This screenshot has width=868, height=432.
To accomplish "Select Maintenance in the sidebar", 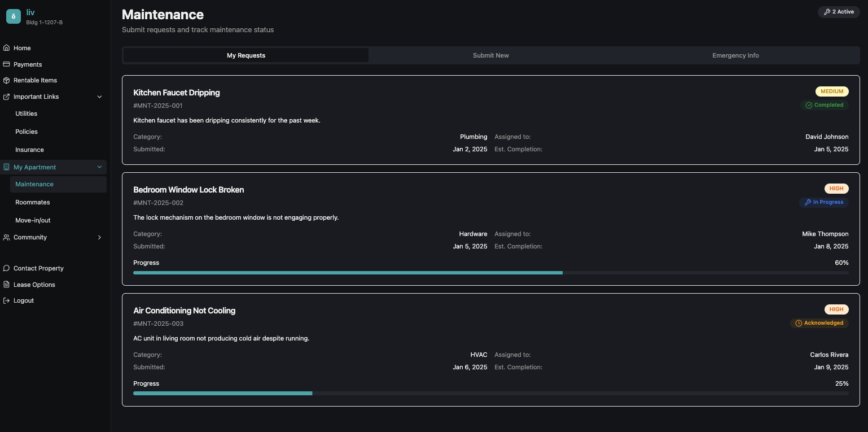I will [58, 184].
